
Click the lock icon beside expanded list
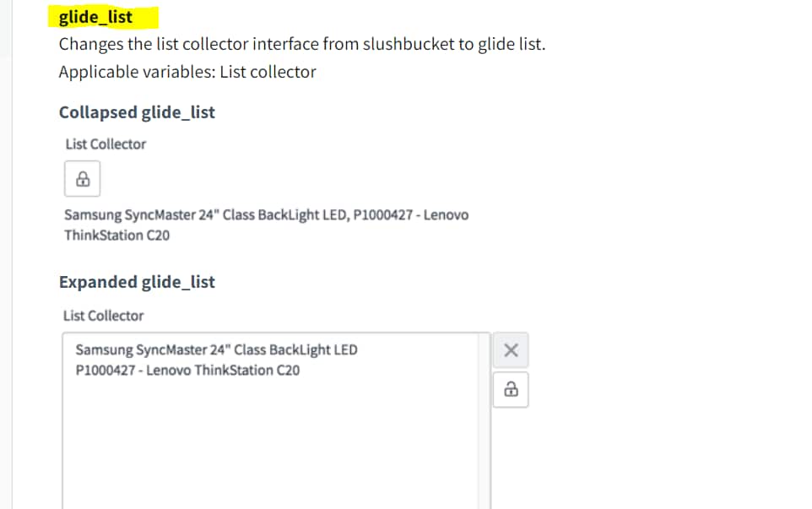pyautogui.click(x=511, y=389)
